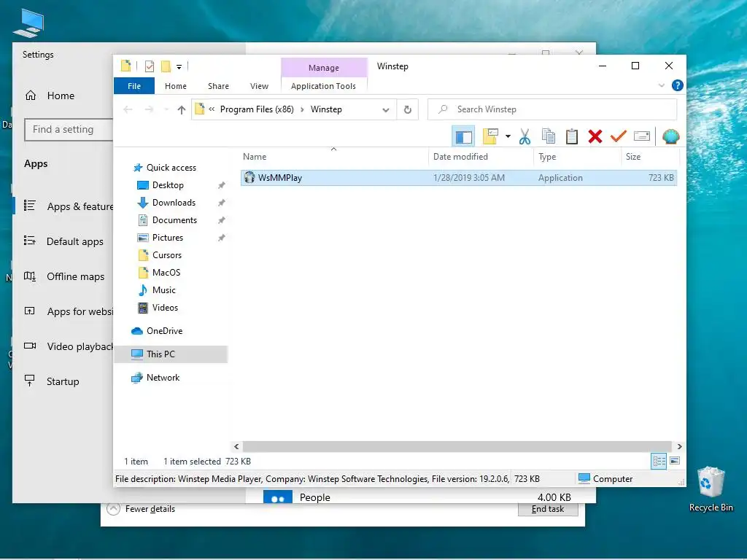Click the Refresh button
Screen dimensions: 747x560
(x=408, y=110)
